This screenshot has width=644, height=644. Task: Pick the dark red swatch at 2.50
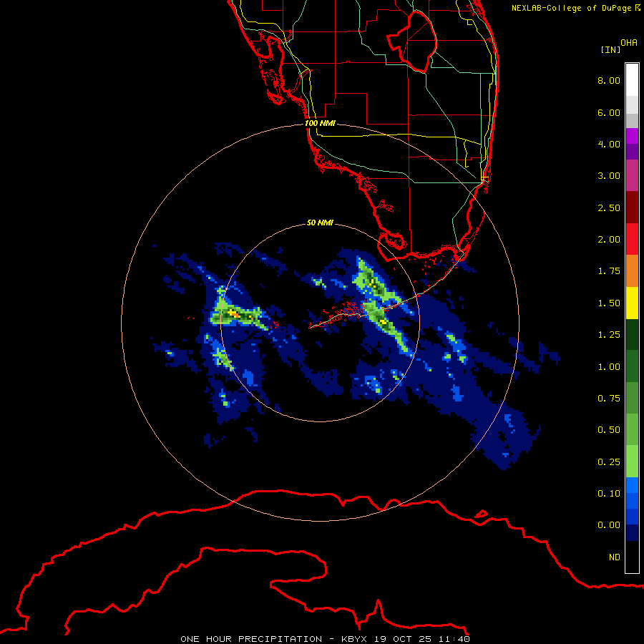click(x=632, y=208)
